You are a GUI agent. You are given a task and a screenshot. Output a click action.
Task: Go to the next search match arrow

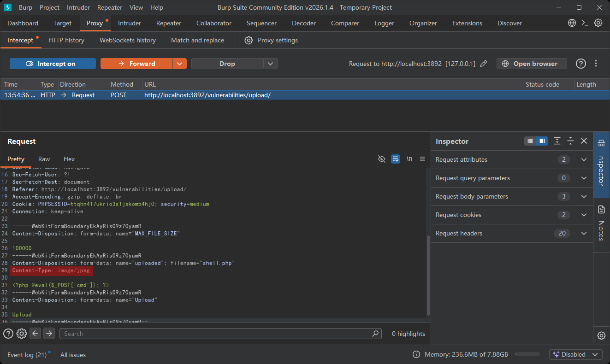(49, 334)
